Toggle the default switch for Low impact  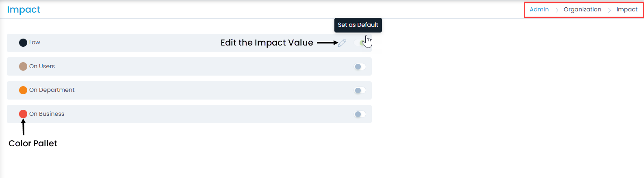click(x=360, y=43)
